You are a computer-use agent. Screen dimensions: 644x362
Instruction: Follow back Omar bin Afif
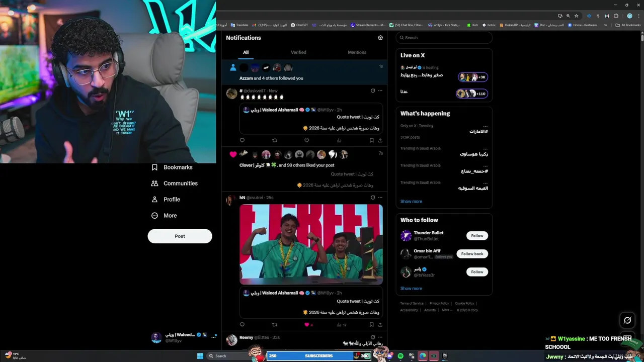click(472, 254)
